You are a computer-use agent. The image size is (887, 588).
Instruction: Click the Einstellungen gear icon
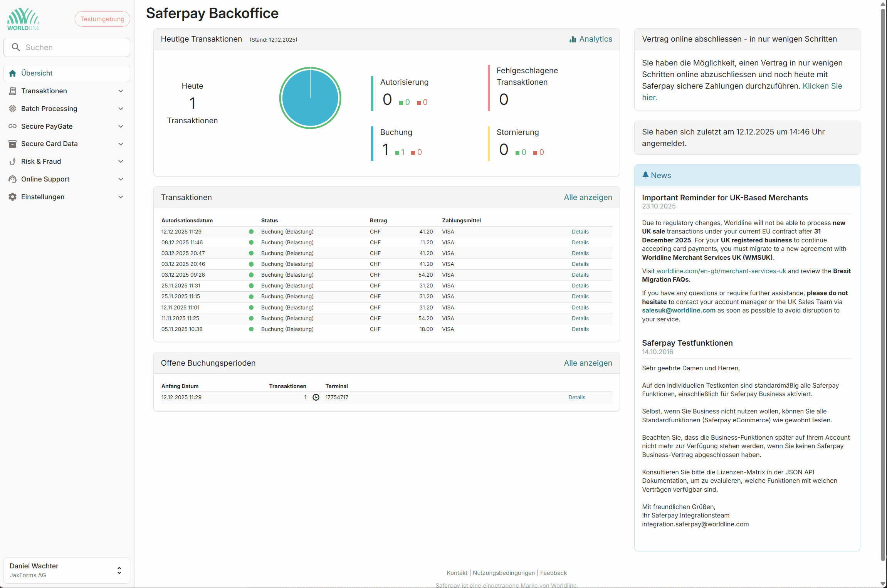click(x=12, y=197)
